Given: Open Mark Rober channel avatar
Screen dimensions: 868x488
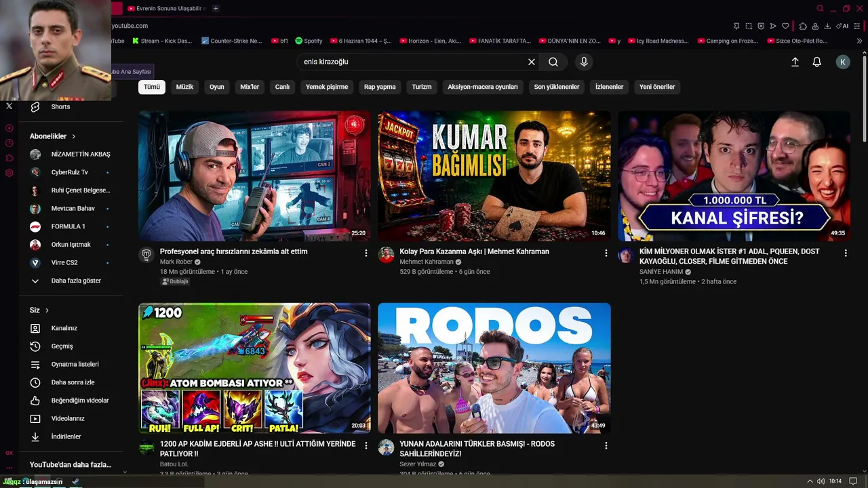Looking at the screenshot, I should point(146,255).
